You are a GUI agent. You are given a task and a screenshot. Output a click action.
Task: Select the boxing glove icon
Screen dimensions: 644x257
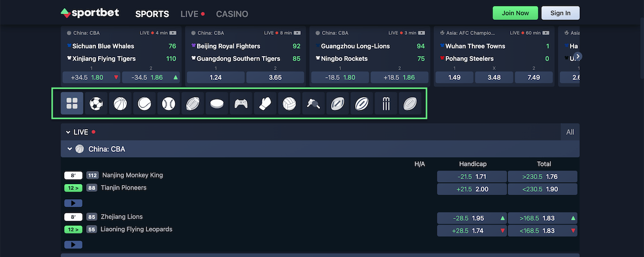click(265, 104)
